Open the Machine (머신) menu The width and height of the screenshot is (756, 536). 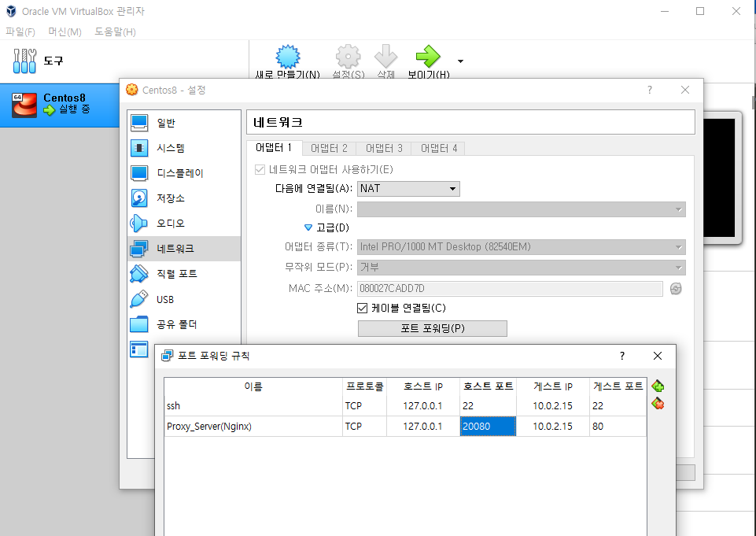(x=65, y=31)
